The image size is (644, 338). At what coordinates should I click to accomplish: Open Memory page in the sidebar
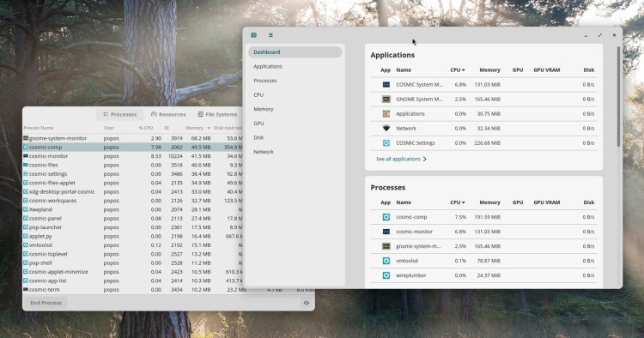(295, 109)
